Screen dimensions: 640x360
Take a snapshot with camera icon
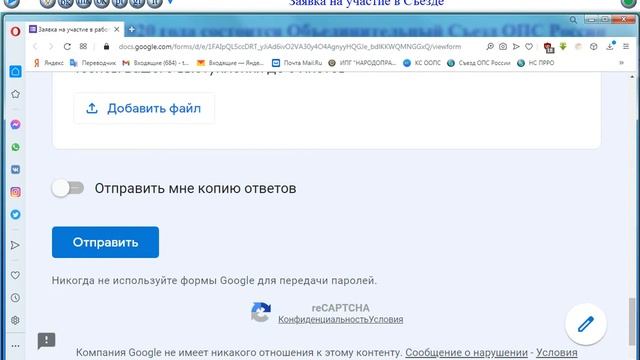[x=503, y=47]
